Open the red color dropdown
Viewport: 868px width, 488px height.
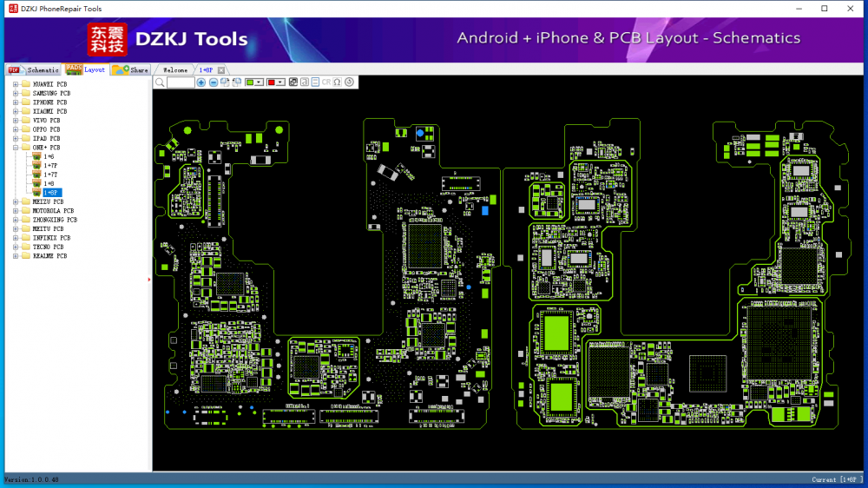[280, 82]
